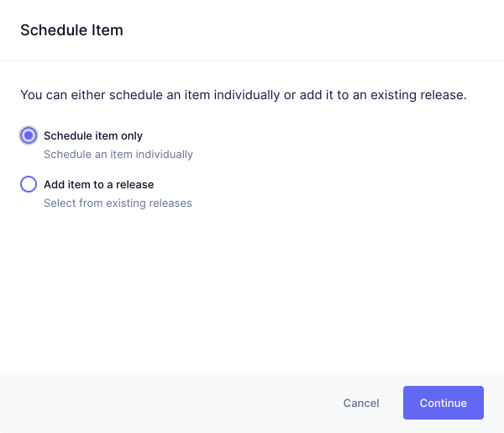
Task: Click the word "existing" in the second description
Action: 126,203
